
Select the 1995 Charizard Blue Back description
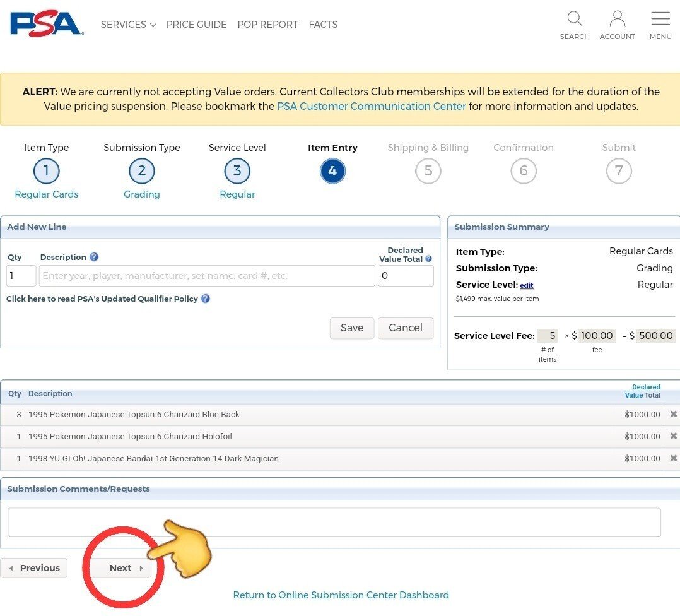(134, 414)
